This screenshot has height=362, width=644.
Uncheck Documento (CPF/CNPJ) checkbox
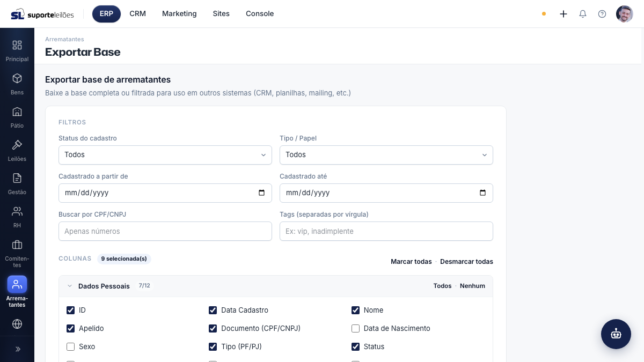[213, 328]
